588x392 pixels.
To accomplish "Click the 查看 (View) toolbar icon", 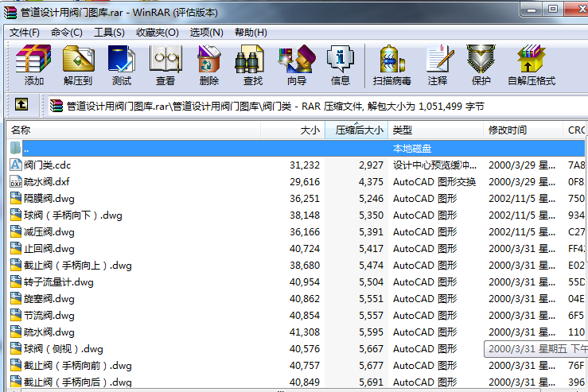I will (x=165, y=59).
